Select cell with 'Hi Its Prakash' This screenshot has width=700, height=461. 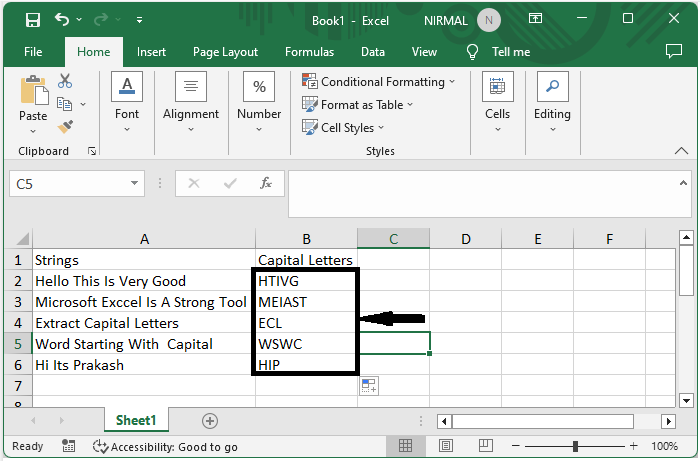[144, 365]
